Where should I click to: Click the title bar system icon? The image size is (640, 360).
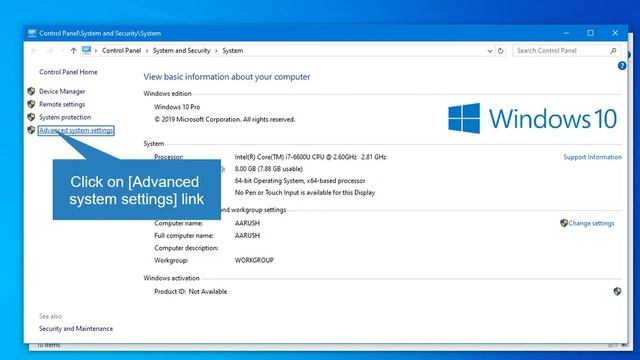coord(32,33)
